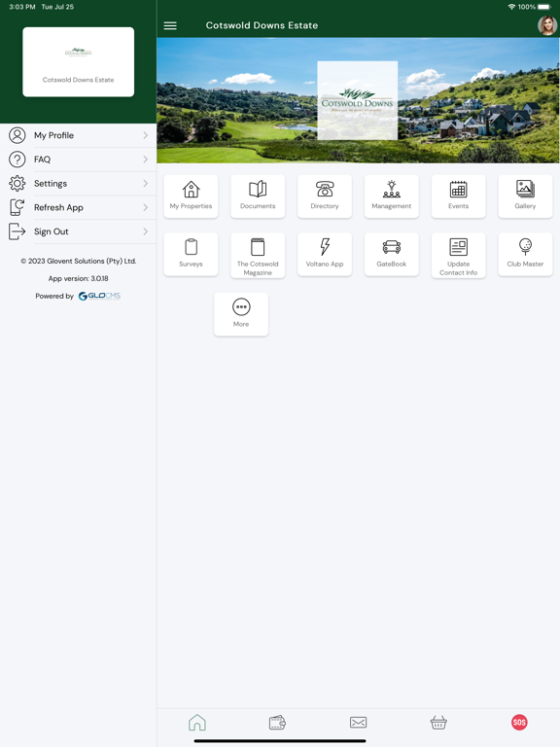Screen dimensions: 560x747
Task: Select FAQ menu label
Action: point(42,160)
